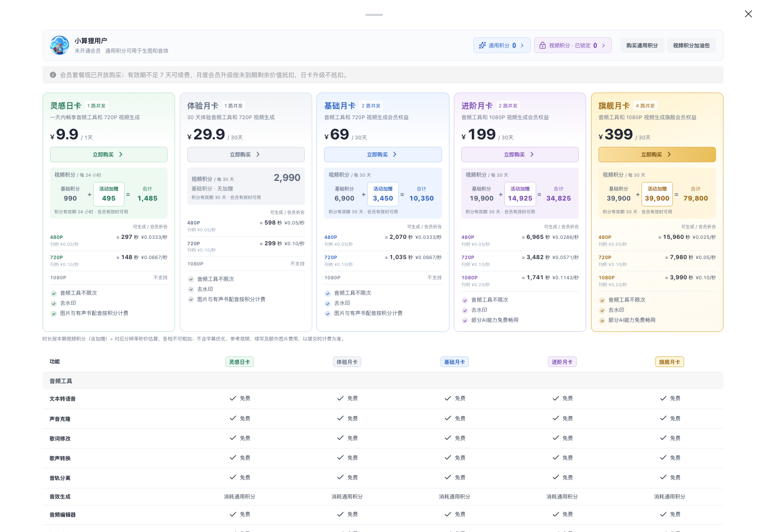Click the 基础月卡 tag in comparison table header

[455, 362]
